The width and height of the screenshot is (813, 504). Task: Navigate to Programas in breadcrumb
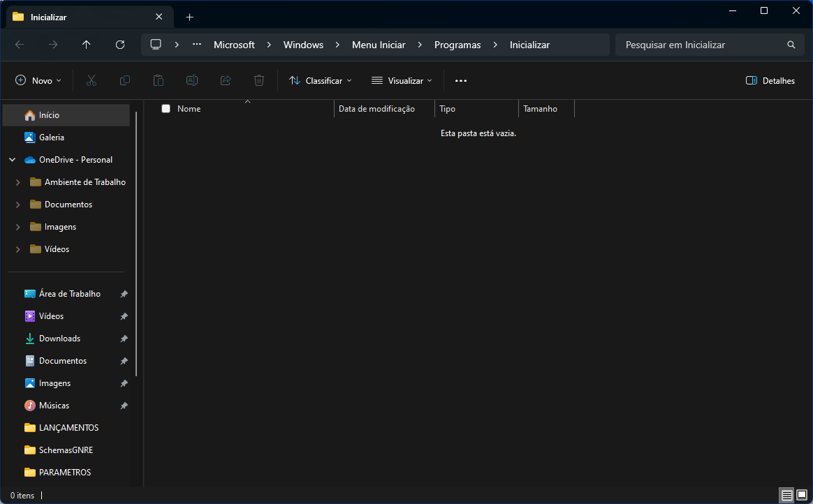(x=457, y=45)
